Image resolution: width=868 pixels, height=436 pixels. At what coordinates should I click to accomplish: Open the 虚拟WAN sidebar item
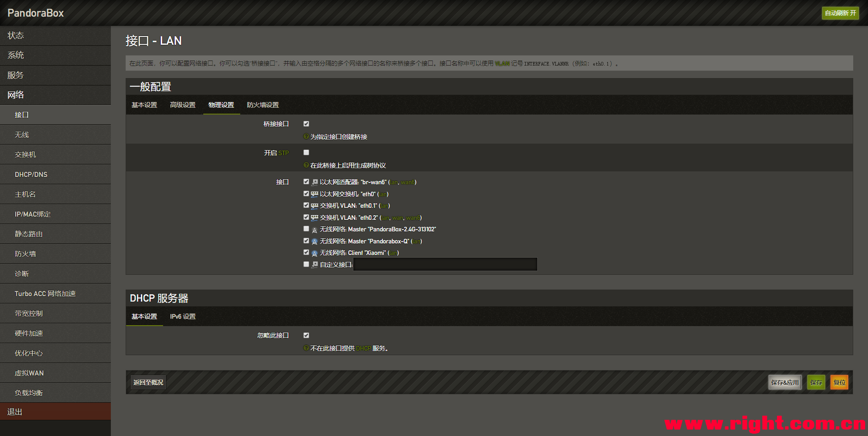coord(55,373)
